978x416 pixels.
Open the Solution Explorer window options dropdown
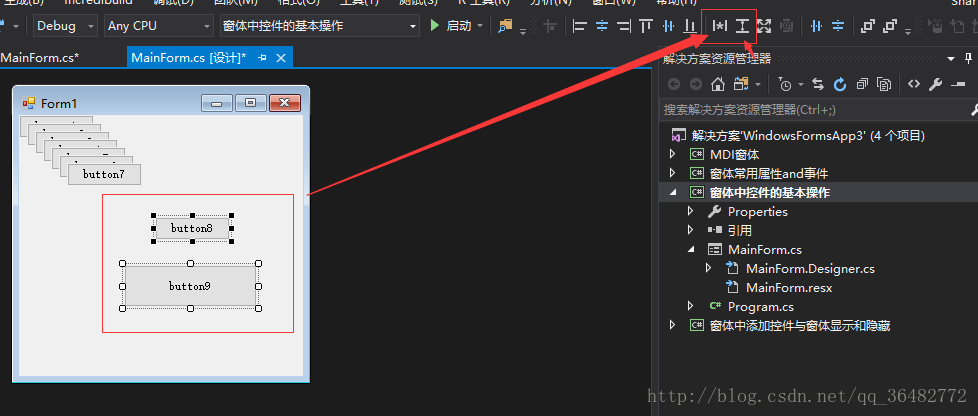click(x=951, y=59)
